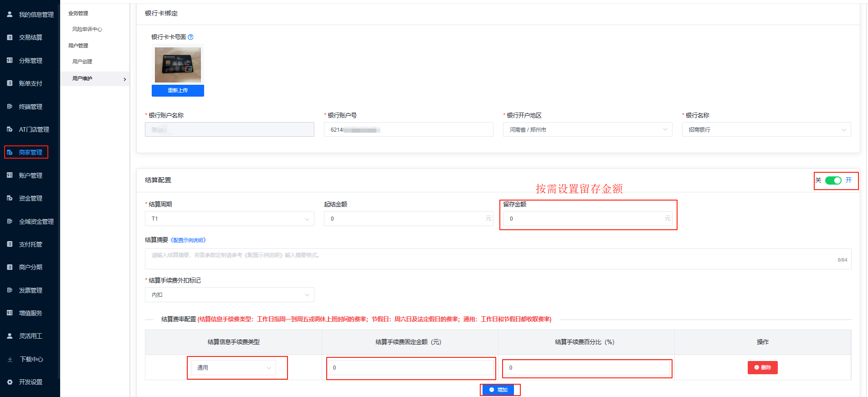The width and height of the screenshot is (868, 397).
Task: Click the 账户管理 sidebar icon
Action: click(10, 175)
